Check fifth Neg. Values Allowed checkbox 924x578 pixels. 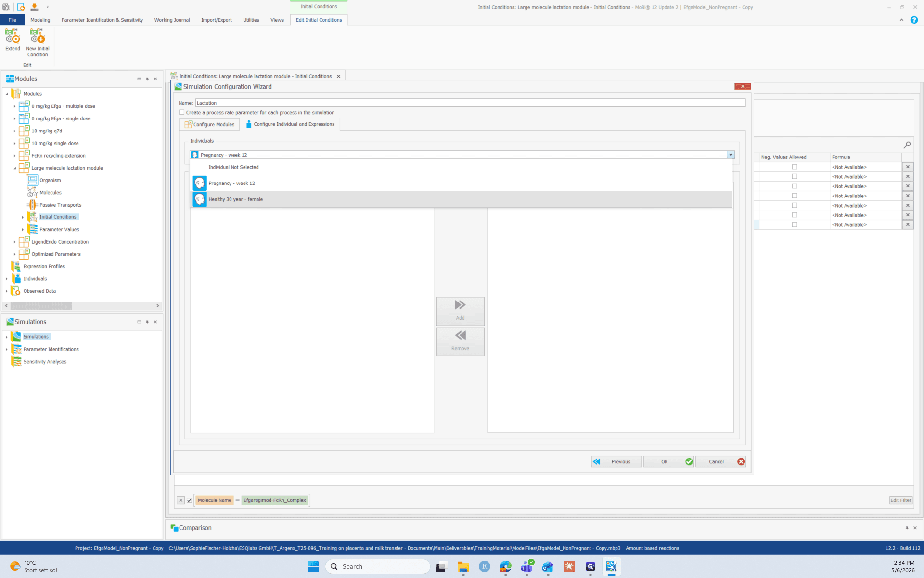(795, 206)
